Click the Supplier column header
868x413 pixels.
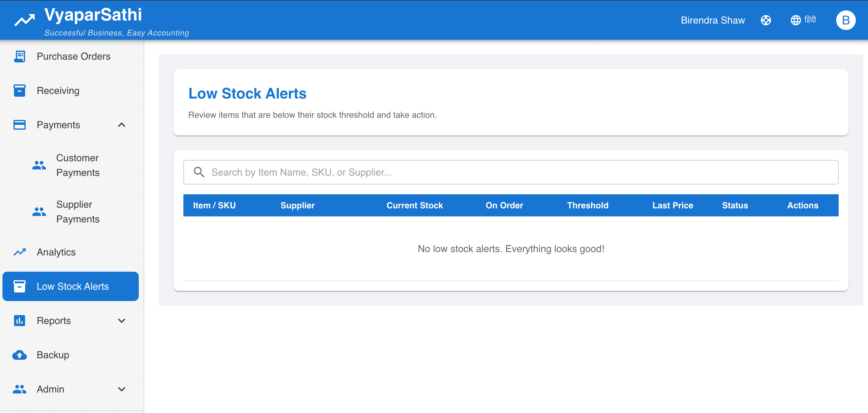click(297, 205)
